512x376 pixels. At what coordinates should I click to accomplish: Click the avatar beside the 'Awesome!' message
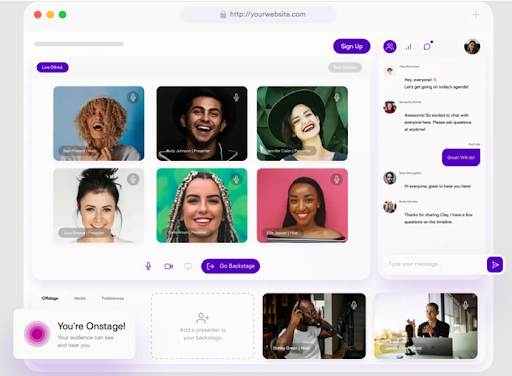tap(389, 107)
